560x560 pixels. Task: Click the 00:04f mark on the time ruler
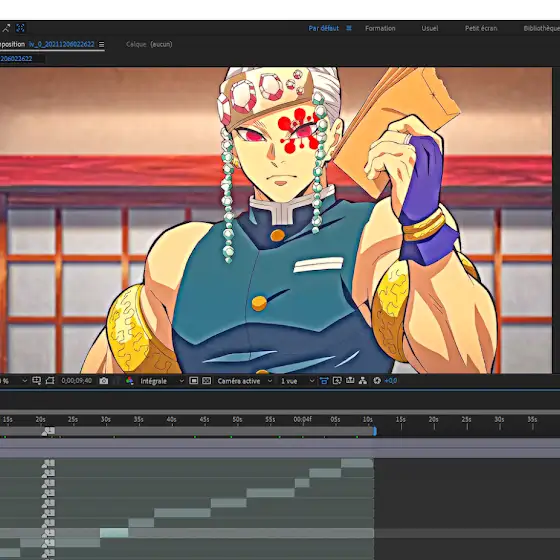[302, 419]
